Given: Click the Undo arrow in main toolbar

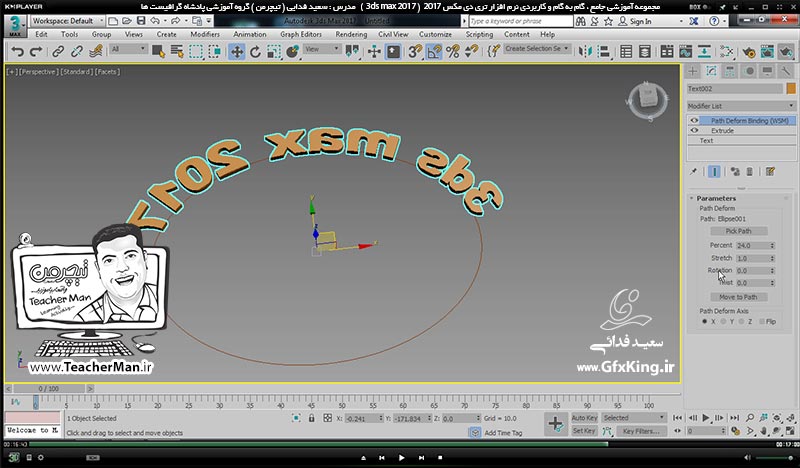Looking at the screenshot, I should 17,52.
